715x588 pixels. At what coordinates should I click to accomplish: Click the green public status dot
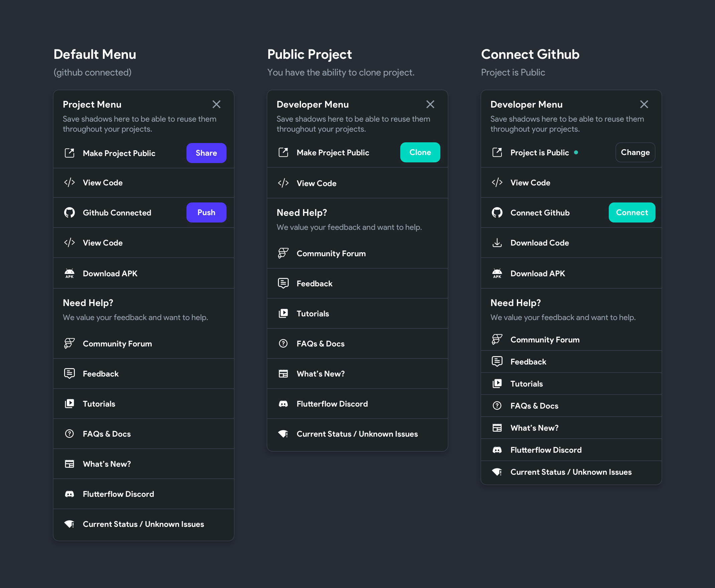(576, 152)
